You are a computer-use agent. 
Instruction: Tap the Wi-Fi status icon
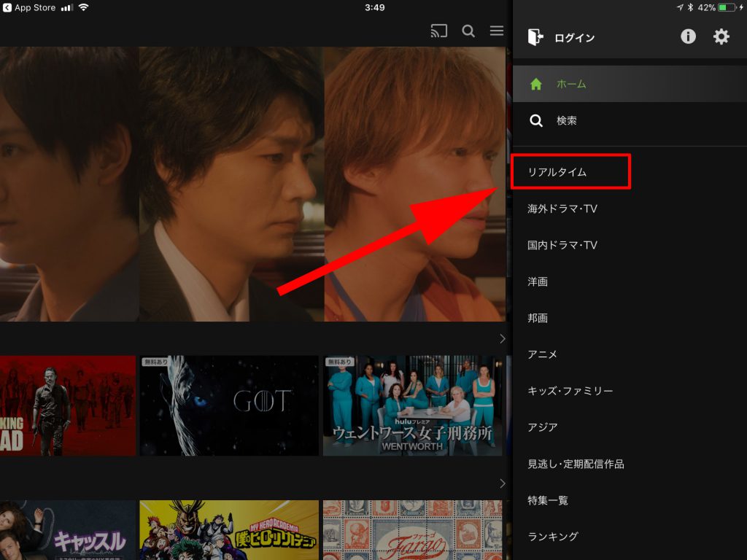pos(83,7)
